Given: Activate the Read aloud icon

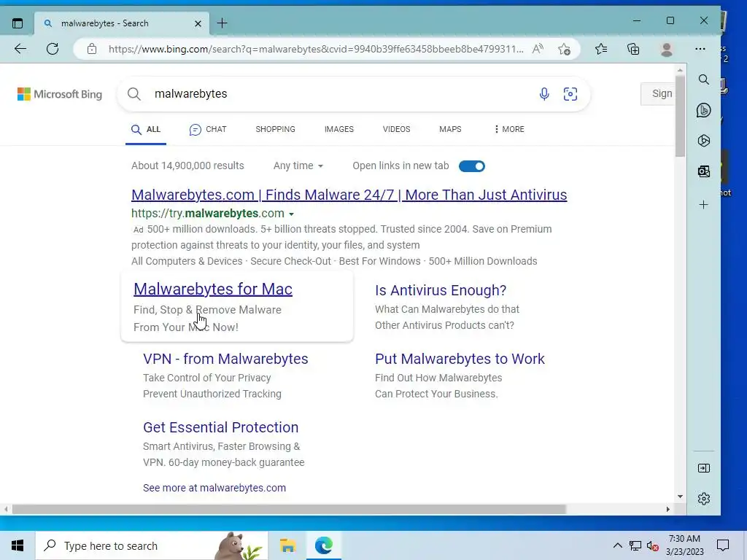Looking at the screenshot, I should tap(538, 49).
